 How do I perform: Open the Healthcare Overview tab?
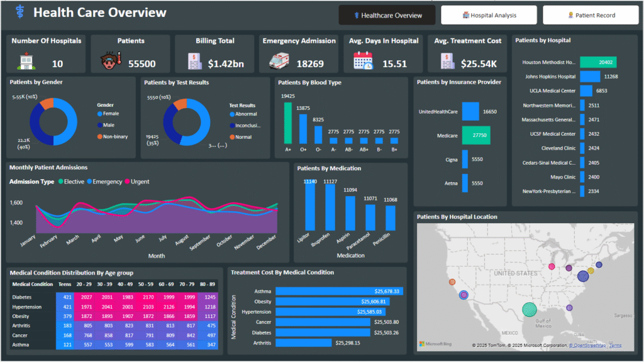387,15
